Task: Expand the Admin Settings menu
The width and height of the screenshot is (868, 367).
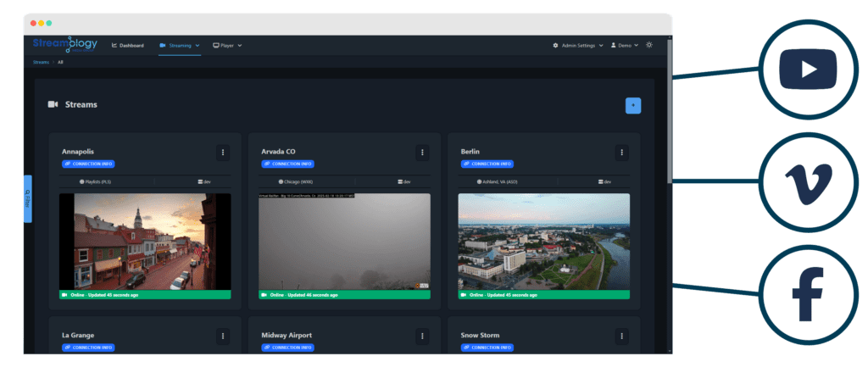Action: 577,45
